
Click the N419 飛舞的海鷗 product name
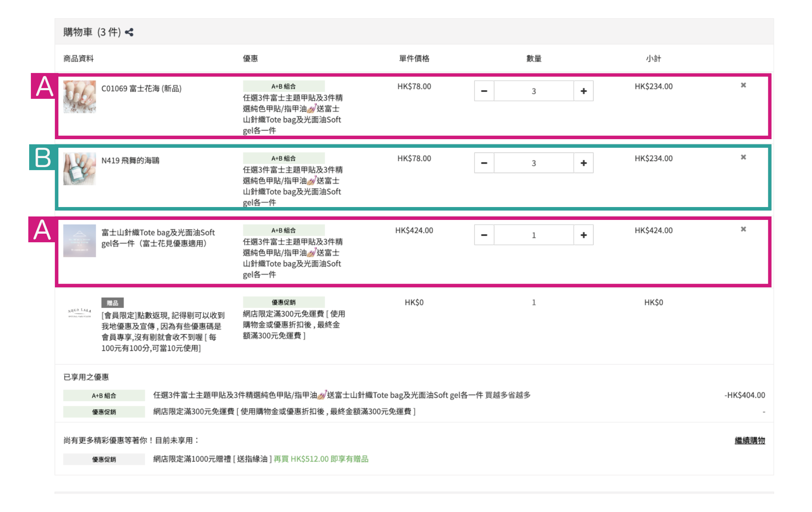point(130,161)
